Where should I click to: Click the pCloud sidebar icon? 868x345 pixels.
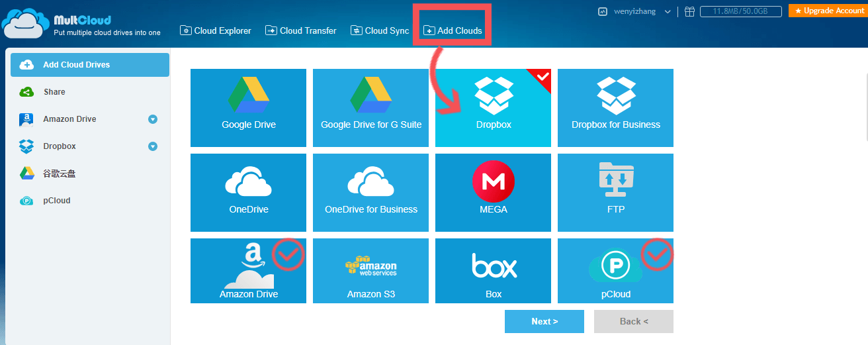26,201
